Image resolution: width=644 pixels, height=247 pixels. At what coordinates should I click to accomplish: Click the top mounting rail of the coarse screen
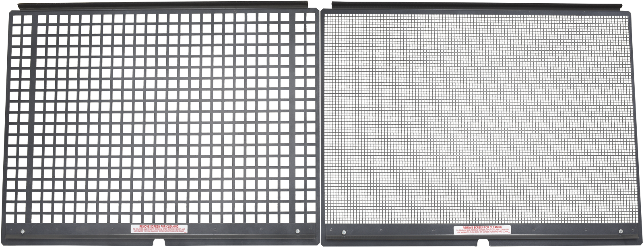coord(161,5)
